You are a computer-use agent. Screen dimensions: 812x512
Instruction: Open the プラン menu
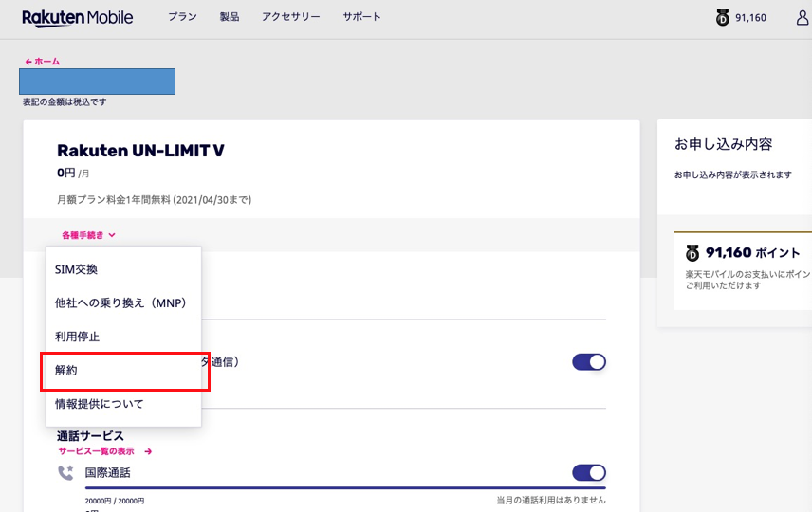tap(182, 17)
